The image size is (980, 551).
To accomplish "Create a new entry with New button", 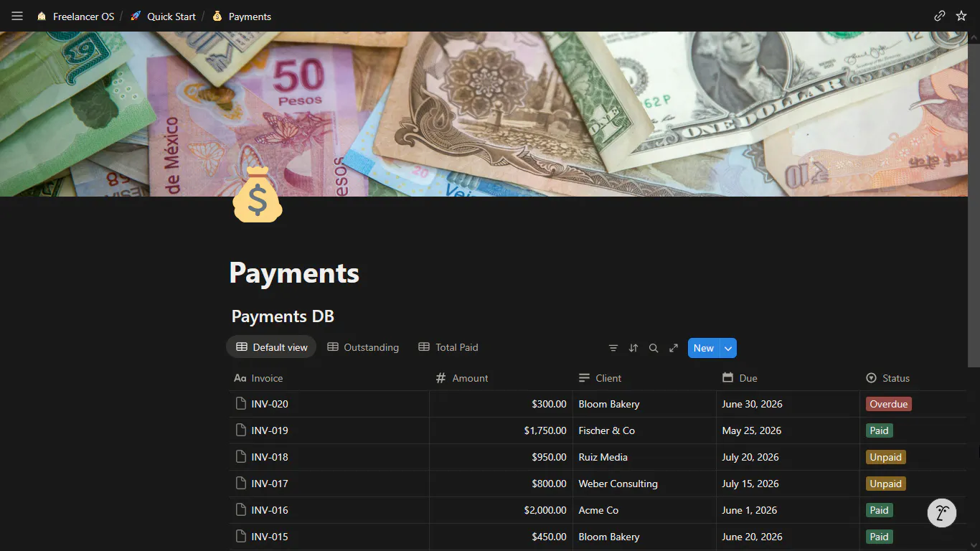I will coord(704,348).
